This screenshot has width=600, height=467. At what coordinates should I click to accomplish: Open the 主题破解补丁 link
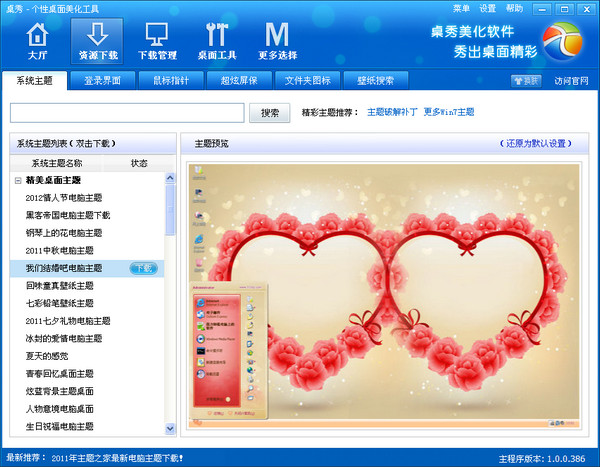(x=392, y=112)
